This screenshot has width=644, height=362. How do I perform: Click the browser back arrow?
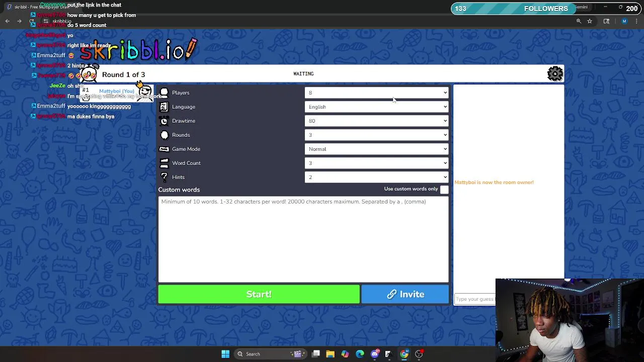coord(7,21)
